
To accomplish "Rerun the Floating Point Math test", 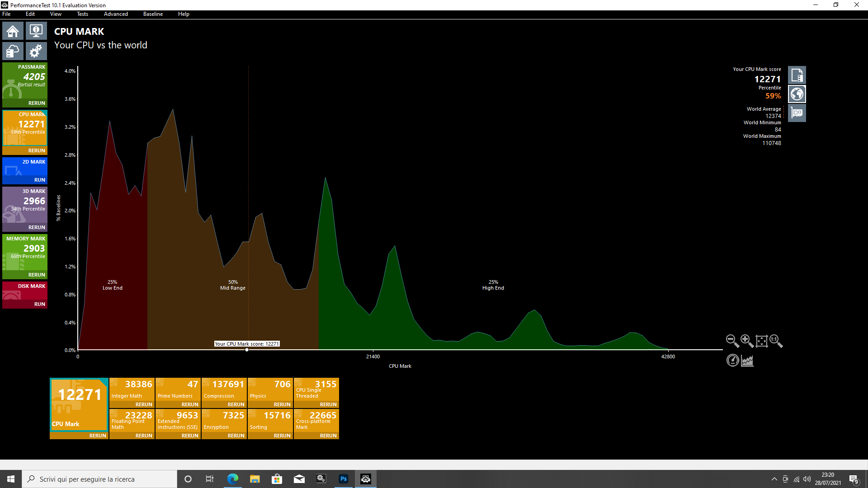I will [x=144, y=436].
